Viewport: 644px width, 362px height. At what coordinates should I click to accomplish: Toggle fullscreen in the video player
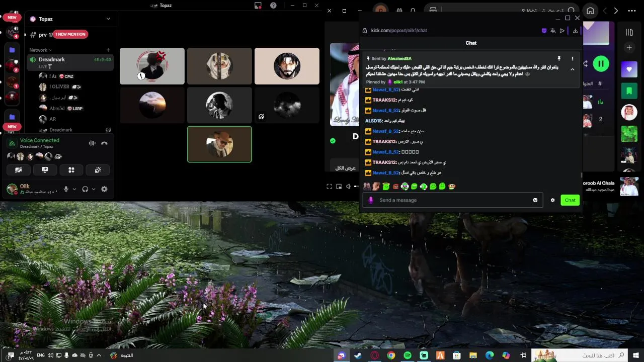330,187
